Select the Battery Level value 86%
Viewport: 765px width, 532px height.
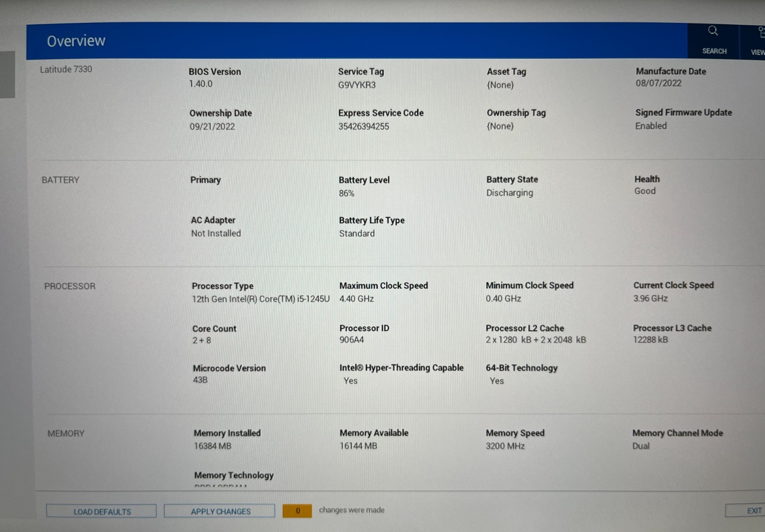(347, 194)
